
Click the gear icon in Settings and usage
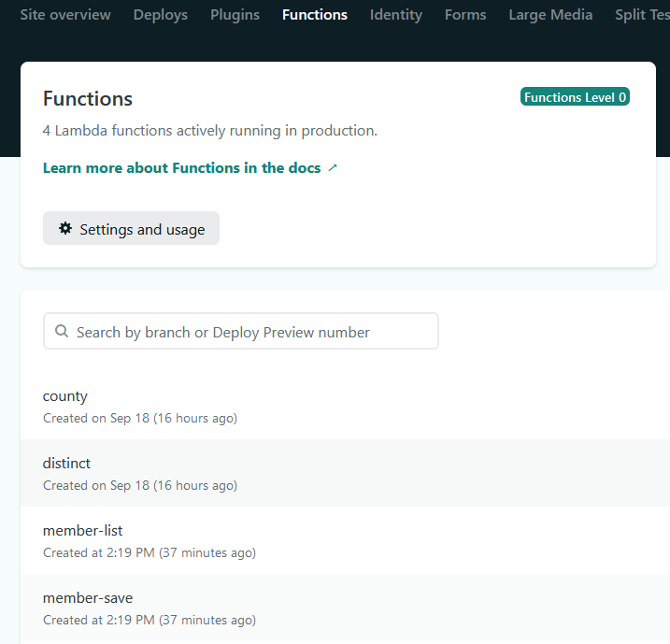tap(64, 229)
